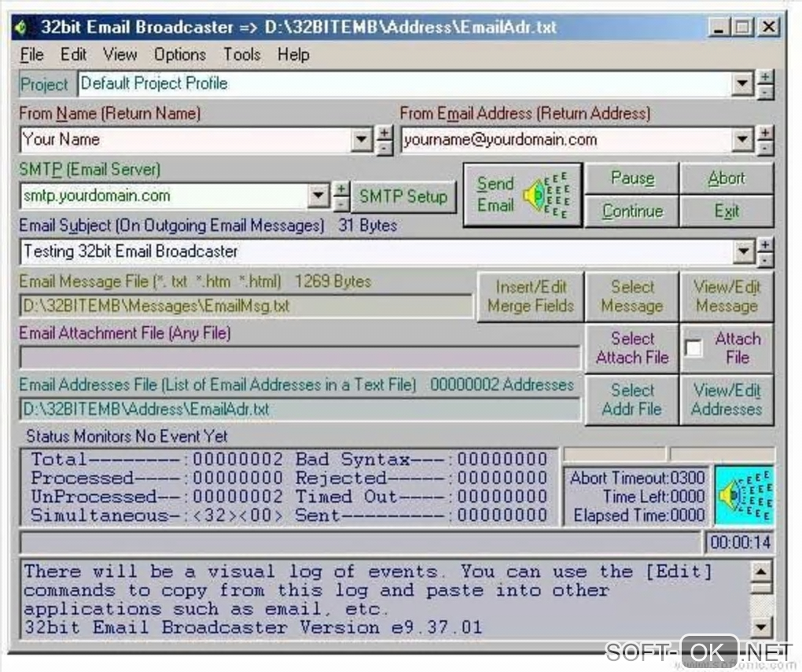The height and width of the screenshot is (672, 802).
Task: Click the Processed count line
Action: pos(156,478)
